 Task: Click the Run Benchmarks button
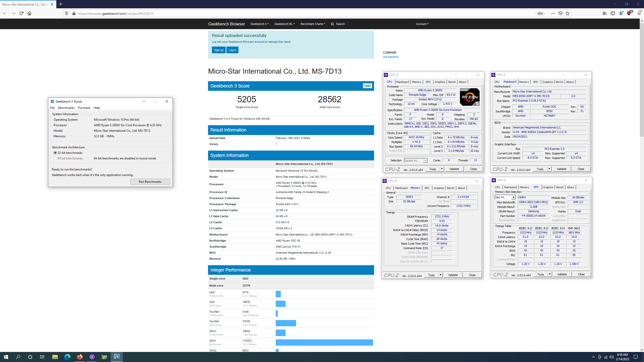point(150,182)
